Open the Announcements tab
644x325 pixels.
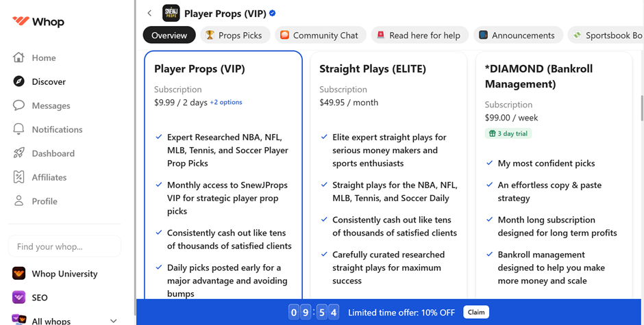(517, 36)
